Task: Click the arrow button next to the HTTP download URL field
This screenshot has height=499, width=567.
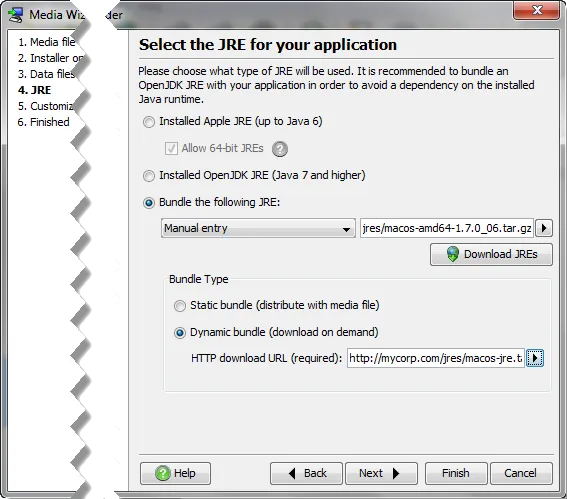Action: click(x=535, y=358)
